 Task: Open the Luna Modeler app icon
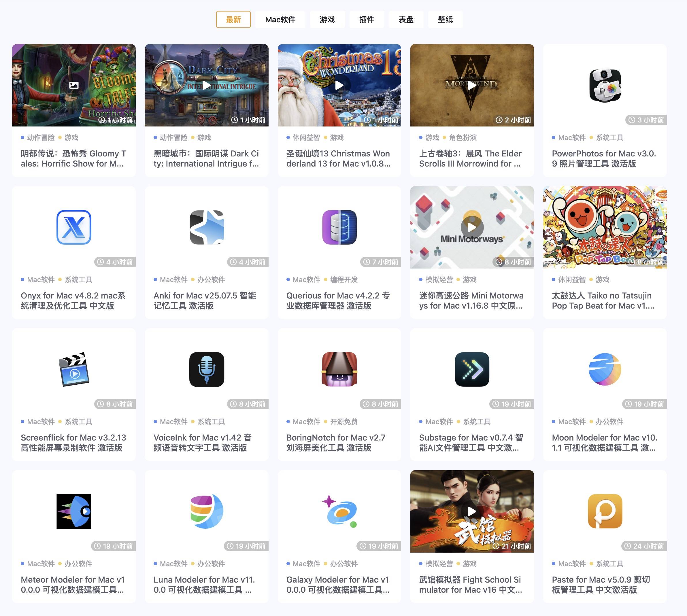207,511
